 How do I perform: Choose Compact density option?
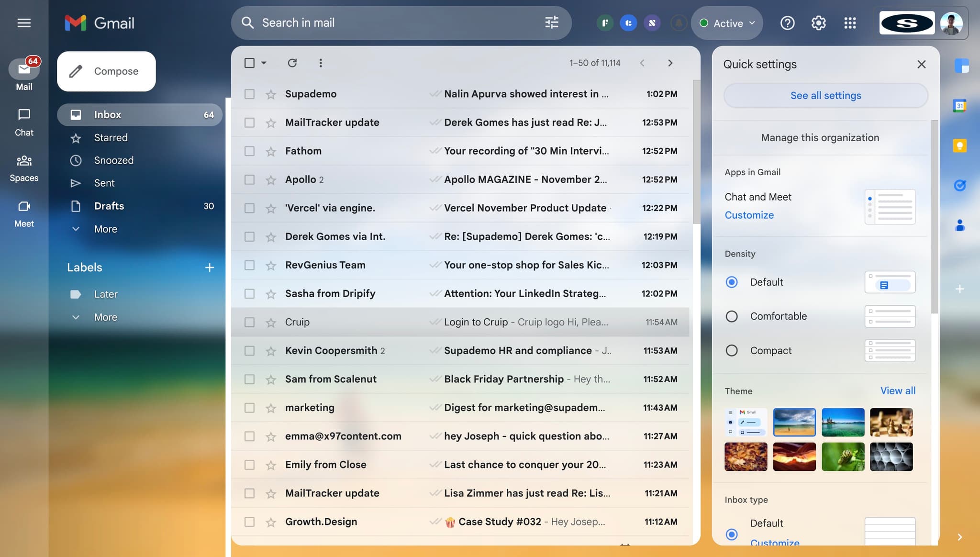pos(732,351)
